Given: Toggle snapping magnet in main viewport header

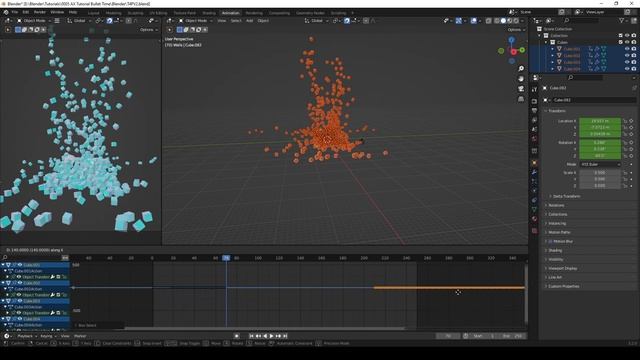Looking at the screenshot, I should tap(347, 20).
